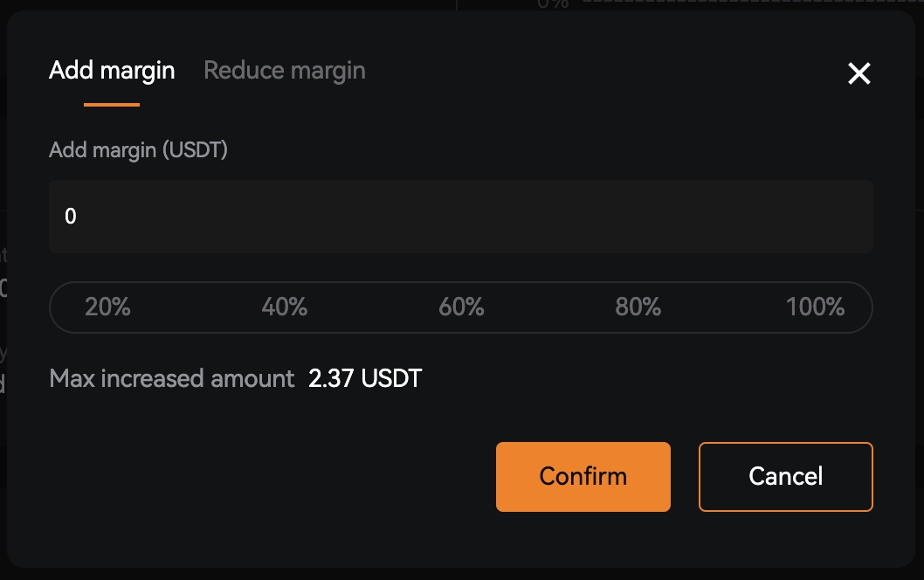Click percentage bar between 80% and 100%

coord(724,307)
